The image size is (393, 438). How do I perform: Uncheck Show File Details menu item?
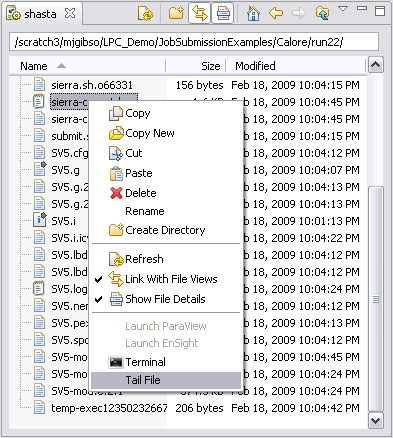pos(166,299)
